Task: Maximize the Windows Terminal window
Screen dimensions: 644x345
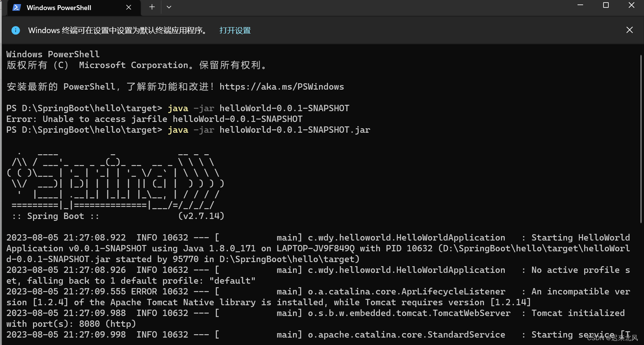Action: click(606, 5)
